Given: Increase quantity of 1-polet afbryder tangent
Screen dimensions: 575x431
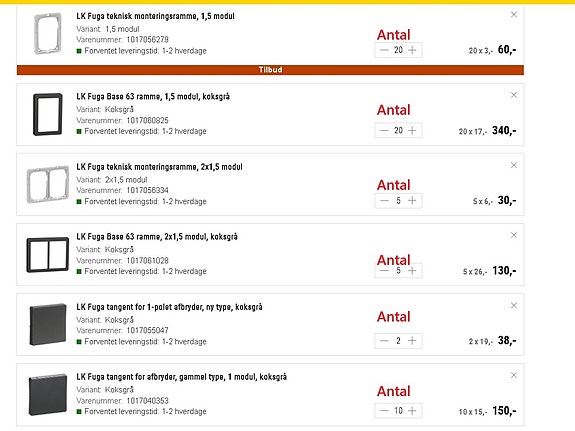Looking at the screenshot, I should [x=412, y=341].
